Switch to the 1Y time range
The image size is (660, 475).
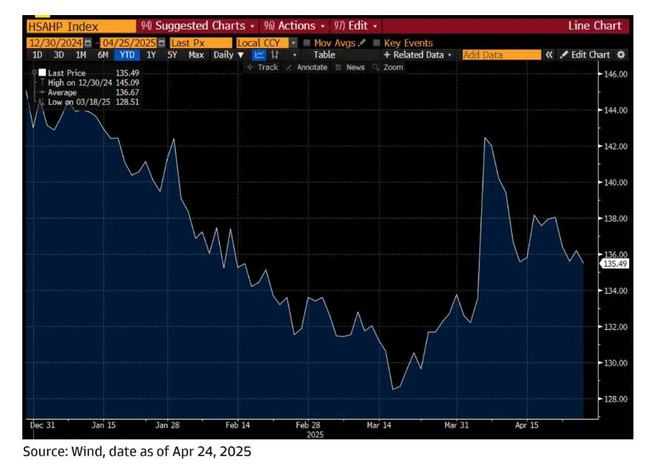click(151, 55)
